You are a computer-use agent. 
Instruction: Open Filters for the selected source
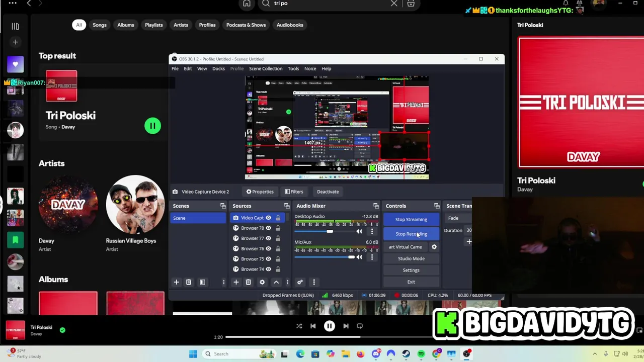(x=294, y=192)
